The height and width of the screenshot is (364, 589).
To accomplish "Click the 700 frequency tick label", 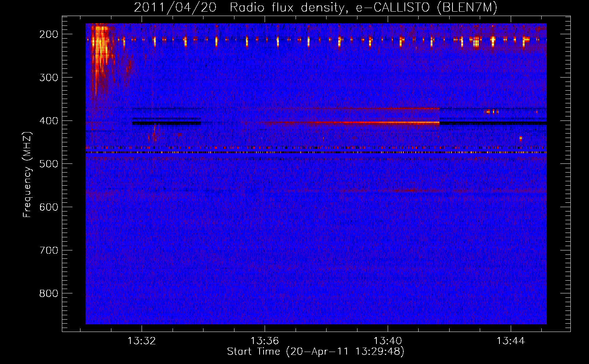I will (49, 250).
